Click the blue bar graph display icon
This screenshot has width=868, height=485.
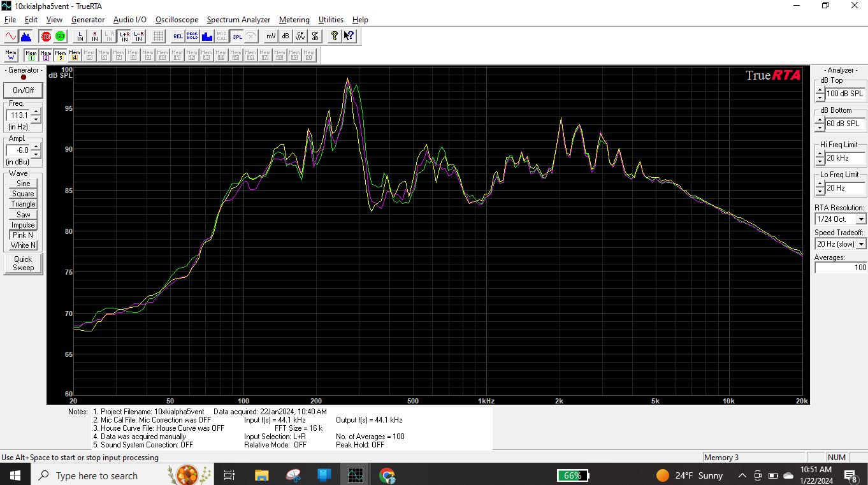pyautogui.click(x=207, y=36)
